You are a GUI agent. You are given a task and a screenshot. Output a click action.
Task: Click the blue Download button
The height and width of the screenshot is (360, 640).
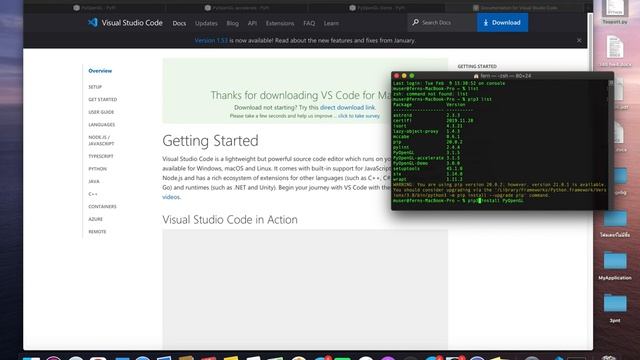click(502, 22)
